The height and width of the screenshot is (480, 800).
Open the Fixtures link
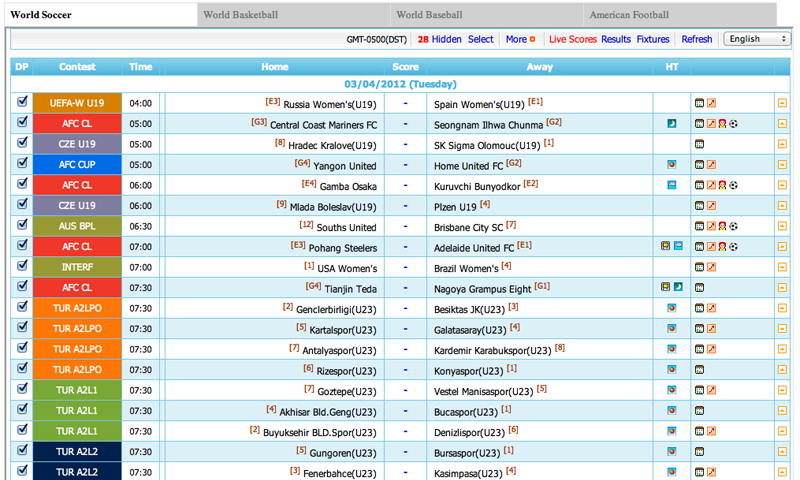(x=653, y=40)
